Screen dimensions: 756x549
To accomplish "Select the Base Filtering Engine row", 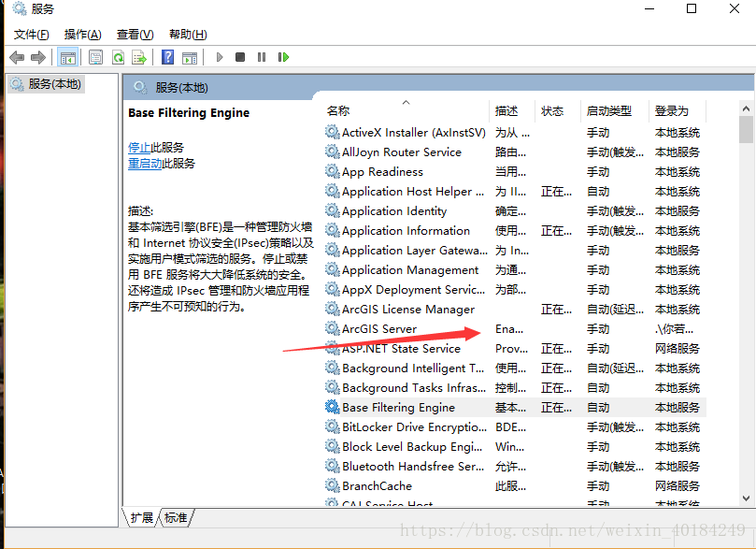I will [x=515, y=408].
